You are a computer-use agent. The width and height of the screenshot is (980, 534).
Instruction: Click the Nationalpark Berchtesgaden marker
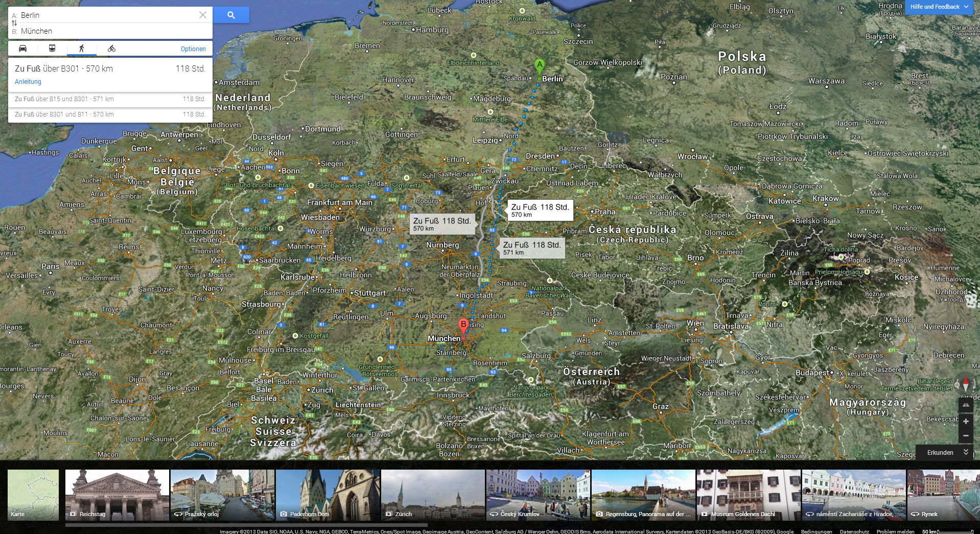point(531,380)
